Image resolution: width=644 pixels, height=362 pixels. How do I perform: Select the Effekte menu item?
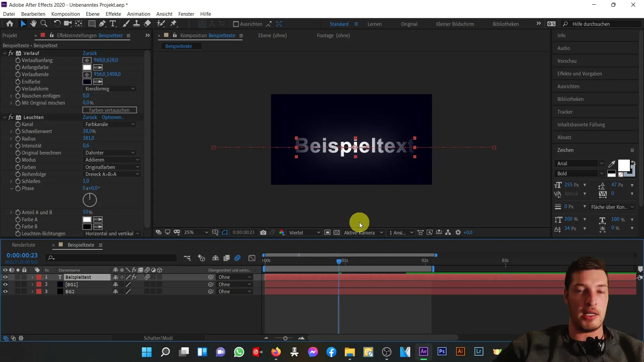(x=113, y=14)
